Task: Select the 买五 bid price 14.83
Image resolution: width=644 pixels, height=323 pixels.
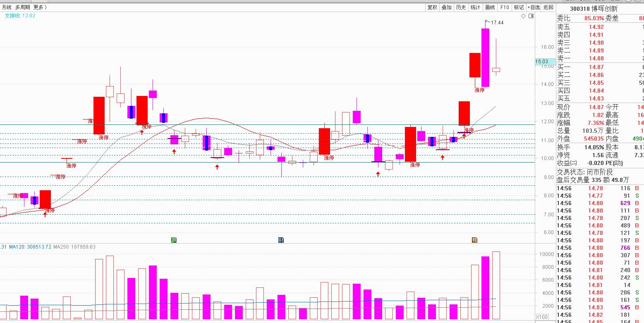Action: [x=596, y=98]
